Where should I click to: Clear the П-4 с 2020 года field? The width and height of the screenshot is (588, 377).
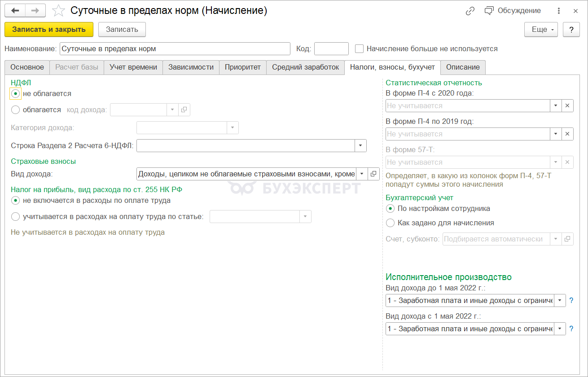[567, 105]
